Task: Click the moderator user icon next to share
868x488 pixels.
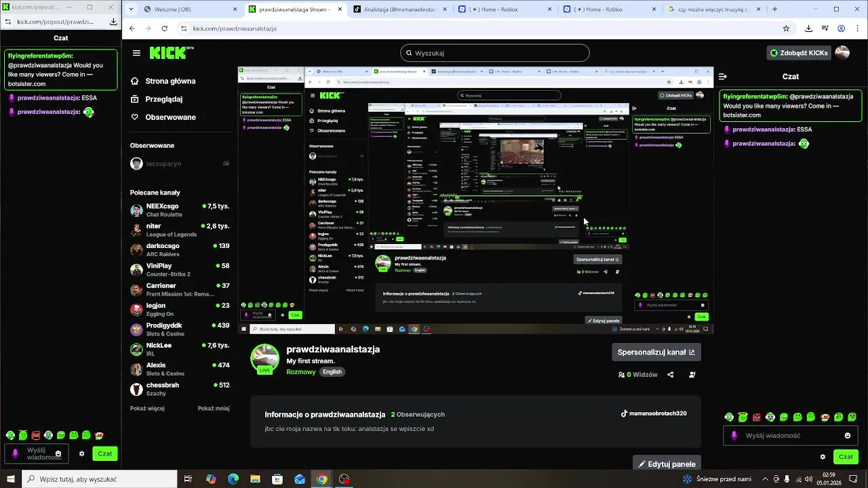Action: 692,374
